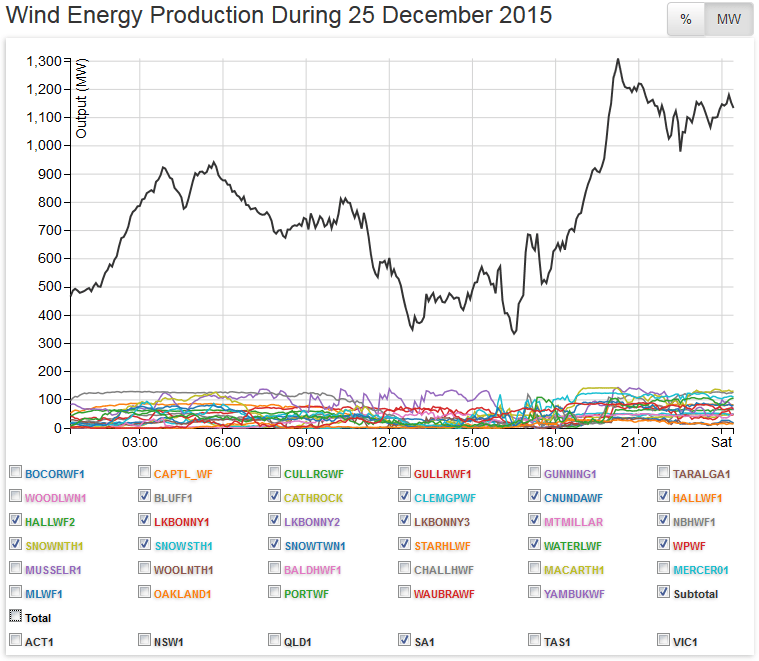Select the MW units button
Screen dimensions: 759x661
click(727, 20)
